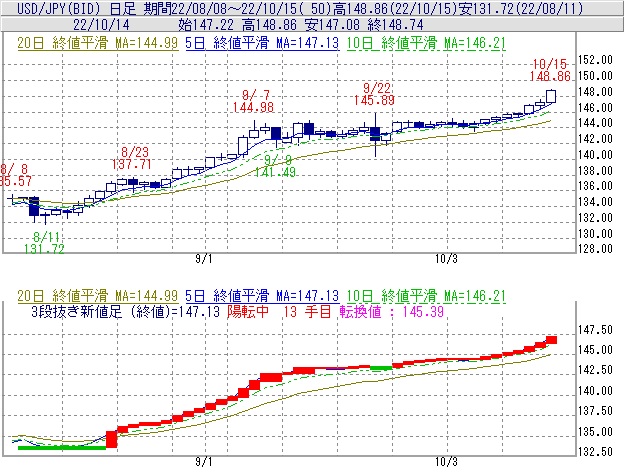The image size is (624, 475).
Task: Click lower chart 5日 終値平滑 MA=147.13 legend
Action: (x=262, y=296)
